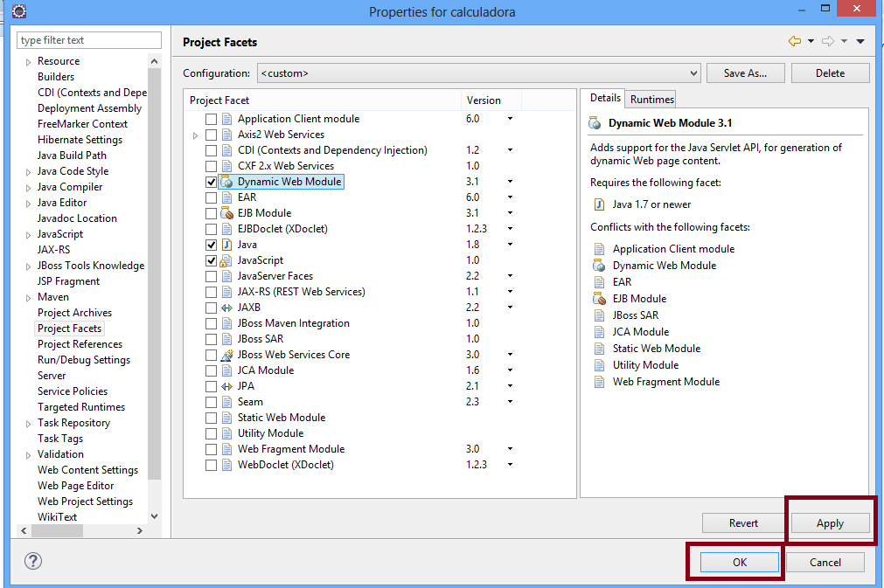
Task: Uncheck the JavaScript facet checkbox
Action: tap(211, 260)
